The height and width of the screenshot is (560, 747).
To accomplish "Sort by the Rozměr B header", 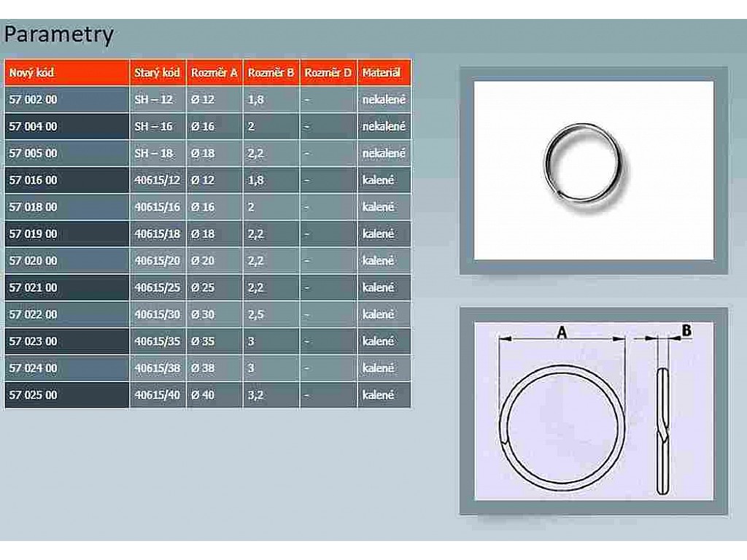I will (271, 73).
